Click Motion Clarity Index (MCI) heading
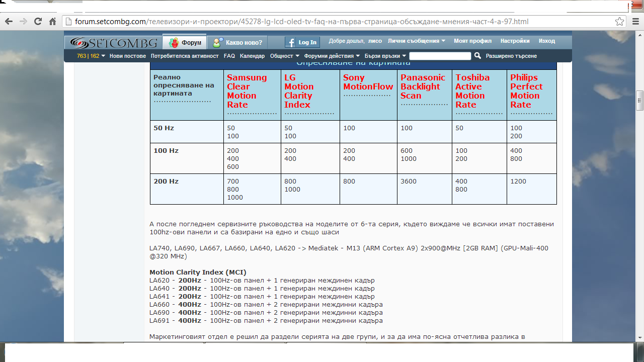The height and width of the screenshot is (362, 644). pyautogui.click(x=198, y=273)
